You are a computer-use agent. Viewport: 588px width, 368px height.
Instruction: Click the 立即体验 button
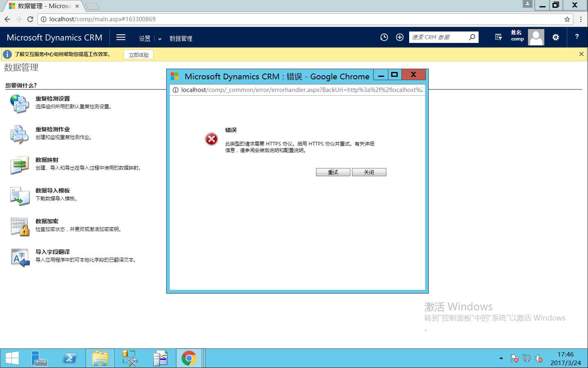coord(139,55)
